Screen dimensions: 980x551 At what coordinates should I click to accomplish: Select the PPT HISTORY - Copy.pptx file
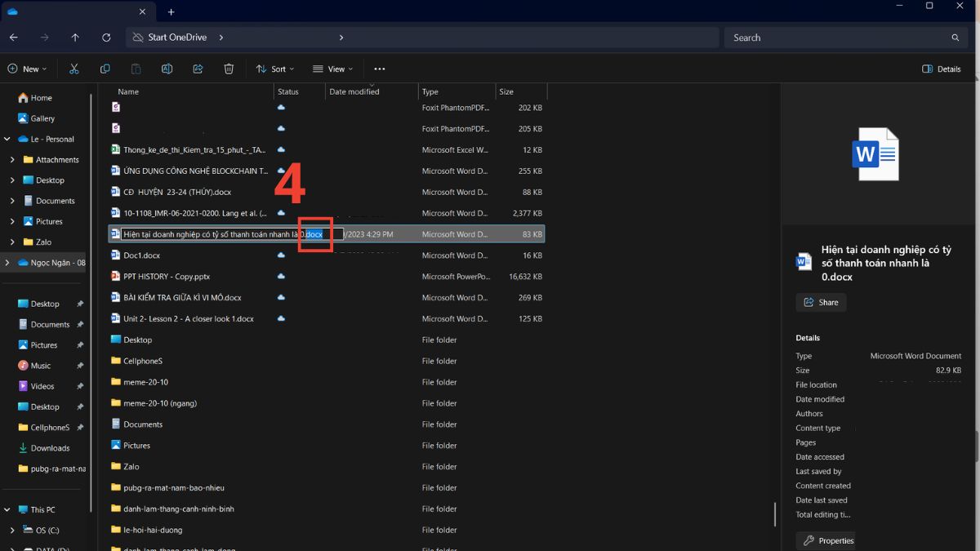click(x=163, y=277)
